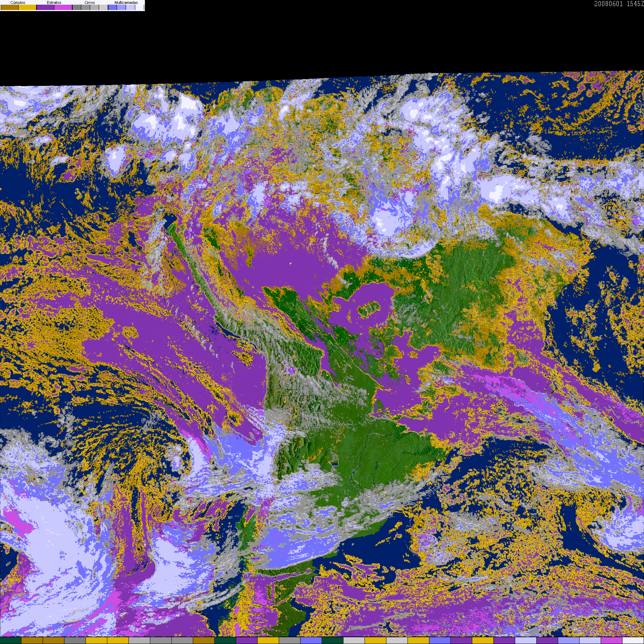
Task: Click the magenta cell in bottom color strip
Action: coord(611,640)
